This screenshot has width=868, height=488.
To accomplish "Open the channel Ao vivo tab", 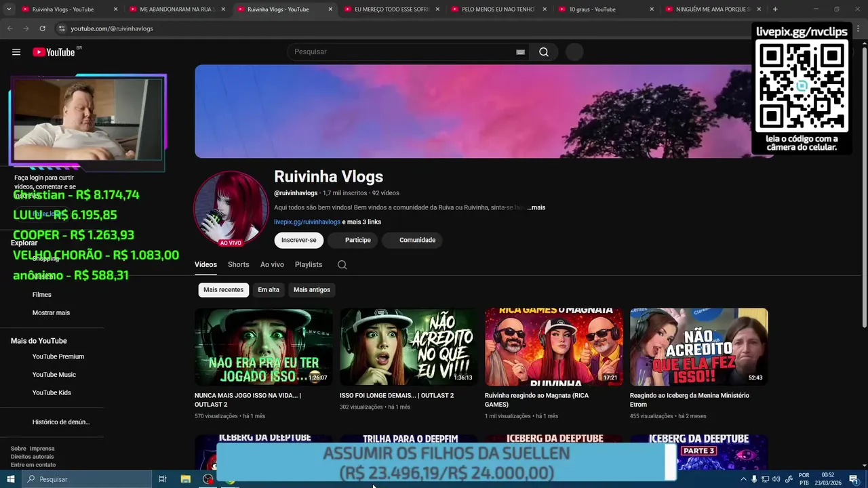I will (272, 265).
